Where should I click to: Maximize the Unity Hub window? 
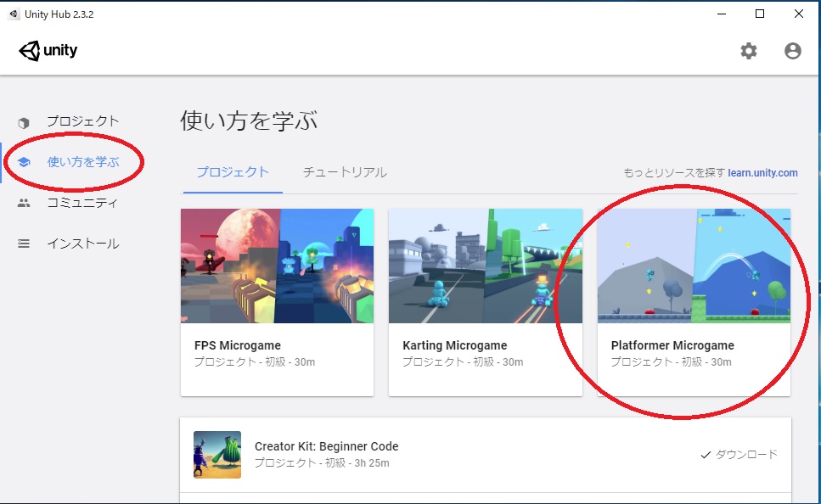(x=760, y=14)
